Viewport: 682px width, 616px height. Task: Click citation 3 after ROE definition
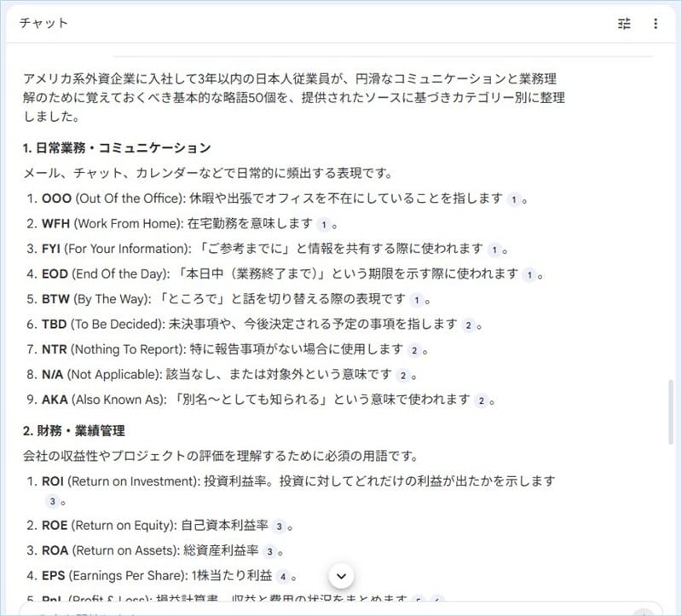[279, 527]
